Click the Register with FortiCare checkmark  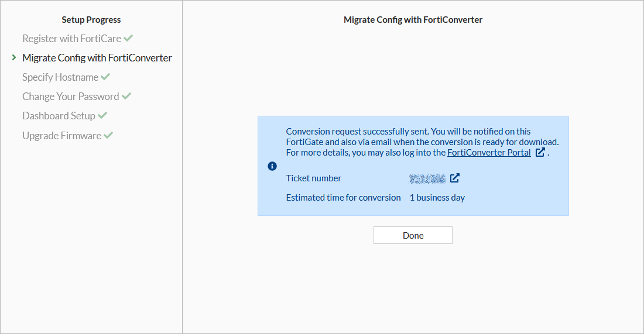tap(128, 39)
